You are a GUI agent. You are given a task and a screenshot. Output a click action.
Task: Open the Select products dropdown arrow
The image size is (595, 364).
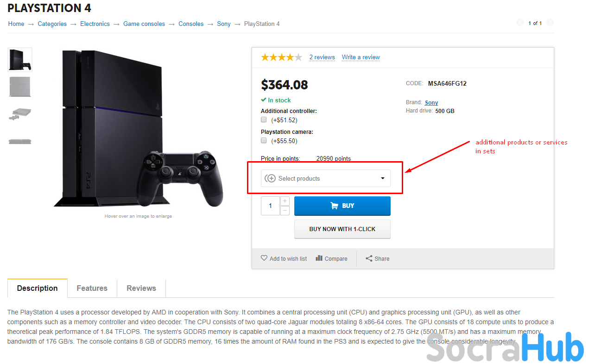point(383,178)
